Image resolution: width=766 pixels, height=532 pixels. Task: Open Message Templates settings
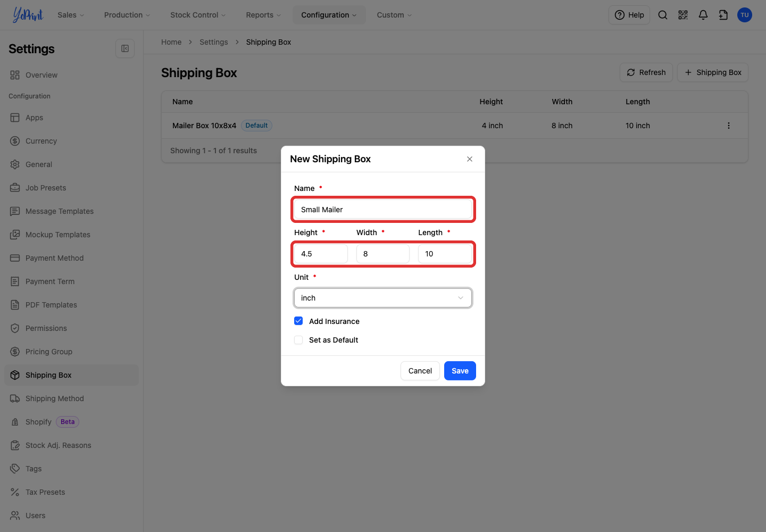pyautogui.click(x=71, y=211)
